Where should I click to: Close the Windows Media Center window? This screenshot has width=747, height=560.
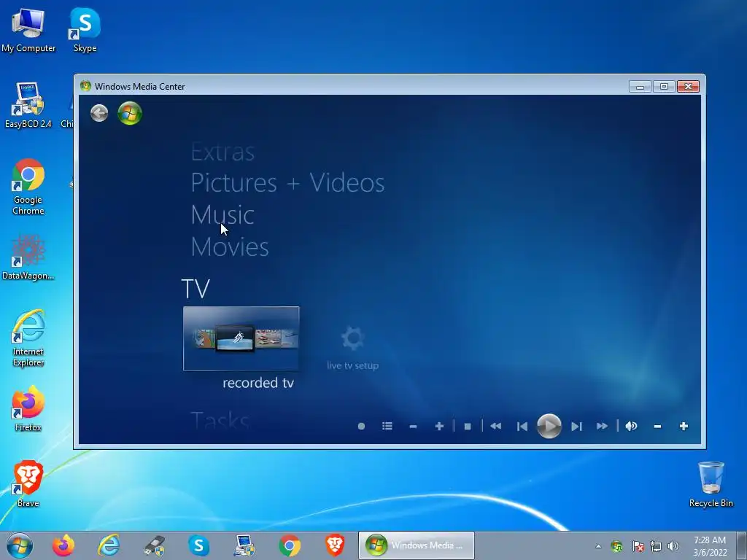click(x=688, y=87)
